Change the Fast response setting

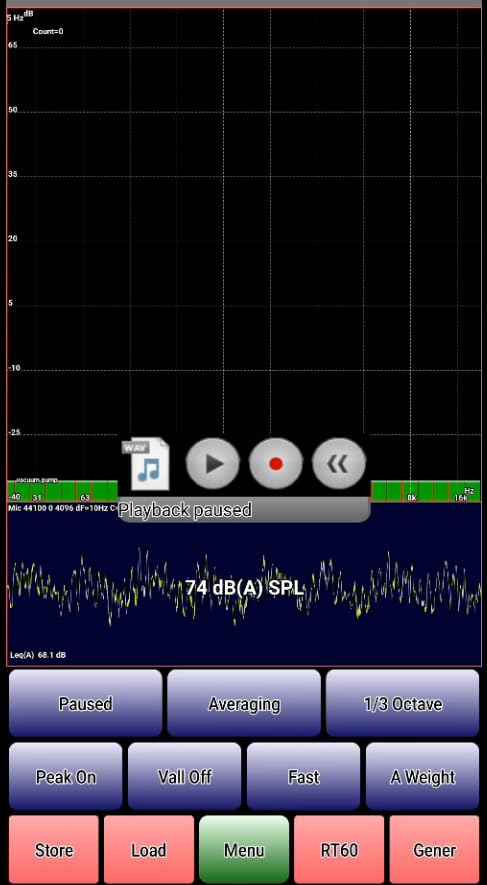coord(304,777)
